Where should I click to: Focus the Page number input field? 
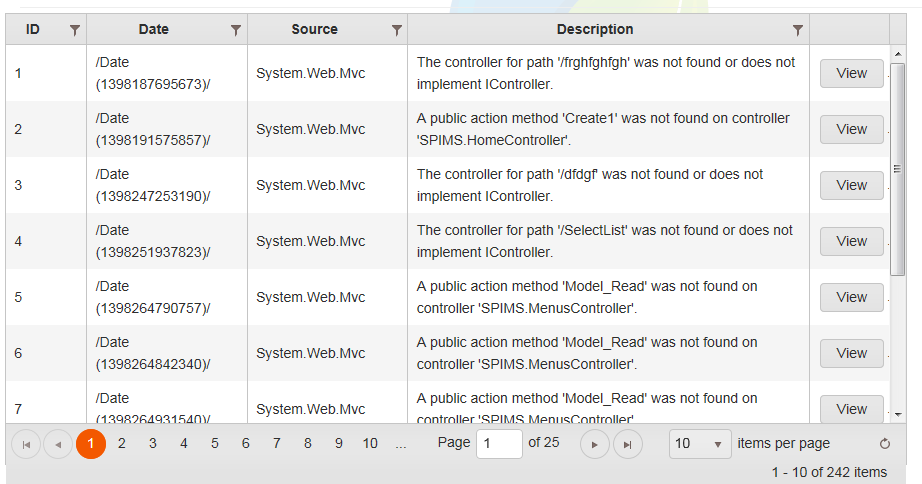pyautogui.click(x=498, y=443)
